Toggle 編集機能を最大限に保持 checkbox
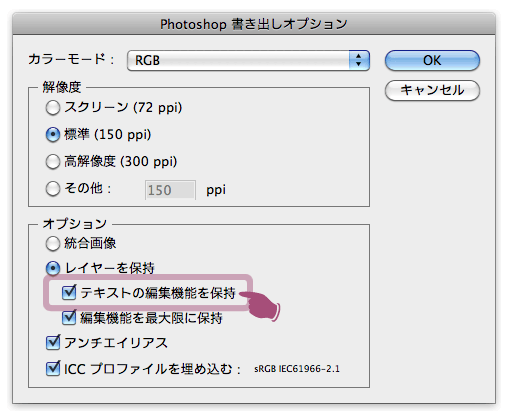Image resolution: width=508 pixels, height=416 pixels. pos(69,317)
